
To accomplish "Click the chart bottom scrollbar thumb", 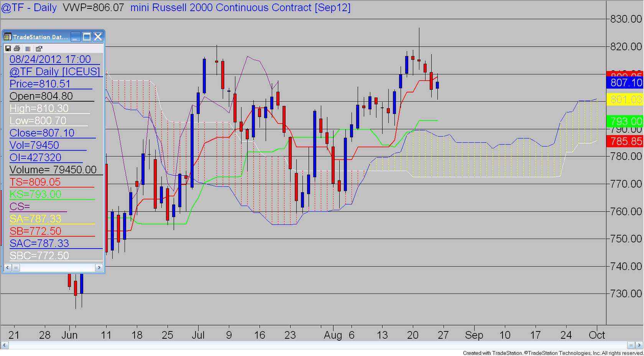I will tap(631, 345).
